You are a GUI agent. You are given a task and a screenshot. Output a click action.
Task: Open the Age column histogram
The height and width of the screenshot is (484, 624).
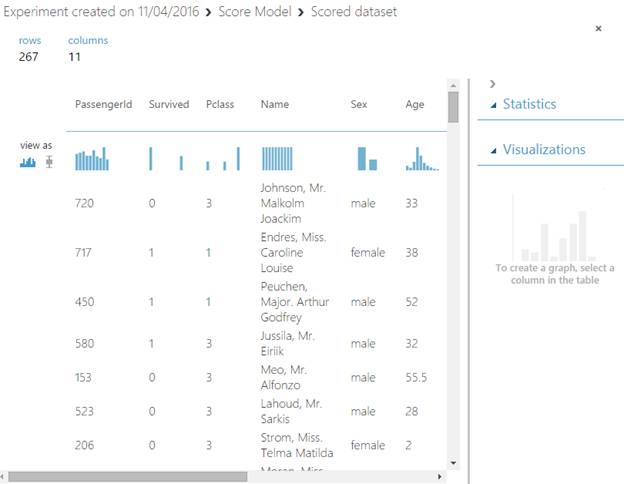422,159
